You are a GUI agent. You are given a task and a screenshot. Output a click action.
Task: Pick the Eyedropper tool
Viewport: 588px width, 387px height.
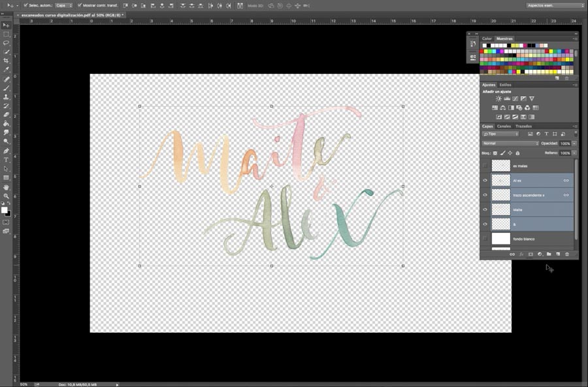click(x=7, y=69)
